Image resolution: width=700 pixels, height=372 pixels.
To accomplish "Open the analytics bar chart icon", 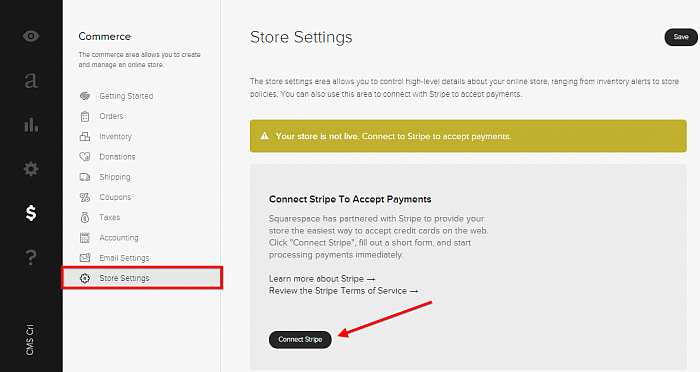I will [x=31, y=124].
